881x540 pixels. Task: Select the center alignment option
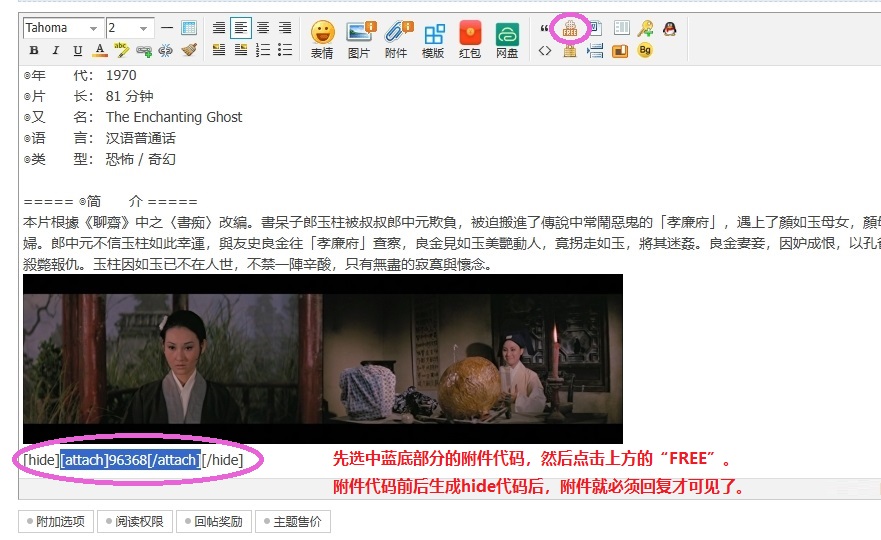[263, 28]
